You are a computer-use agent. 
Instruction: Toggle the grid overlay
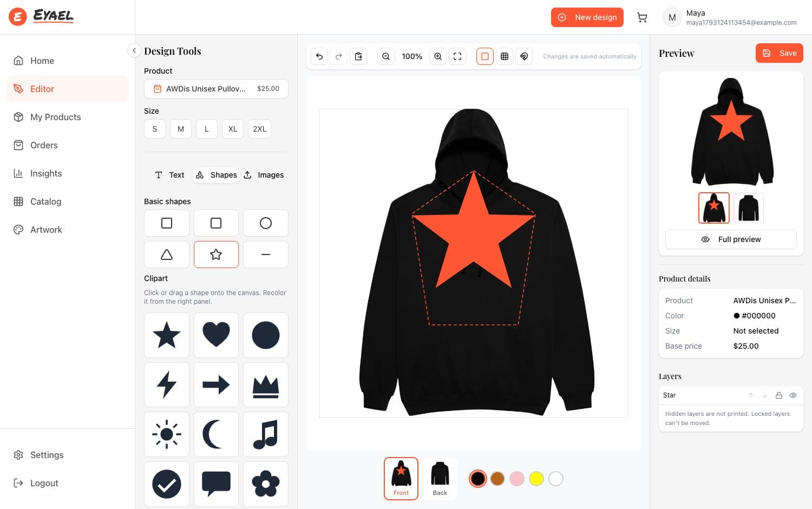(505, 56)
